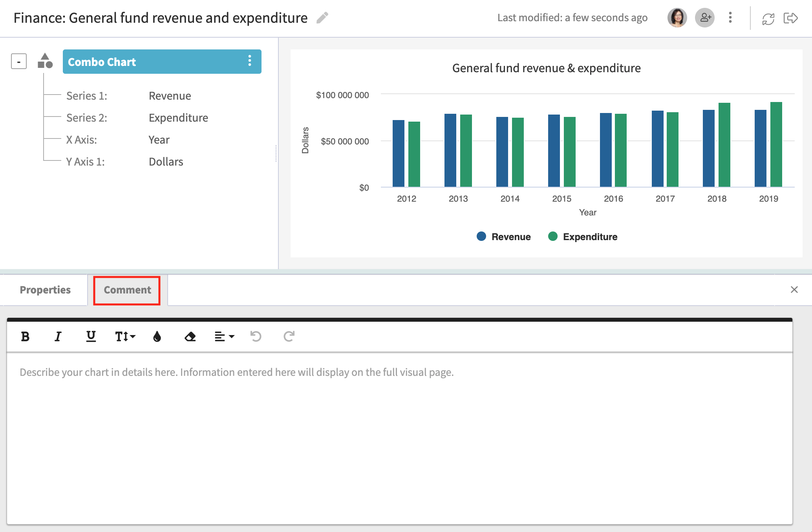
Task: Toggle bold formatting in the comment editor
Action: coord(25,336)
